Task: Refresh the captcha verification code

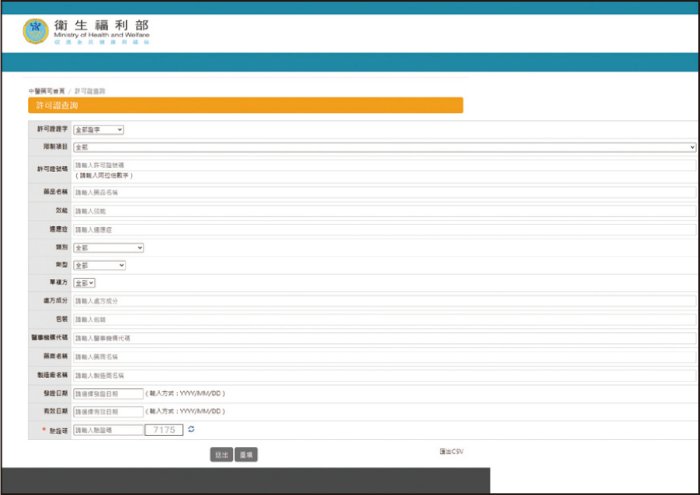Action: (x=191, y=429)
